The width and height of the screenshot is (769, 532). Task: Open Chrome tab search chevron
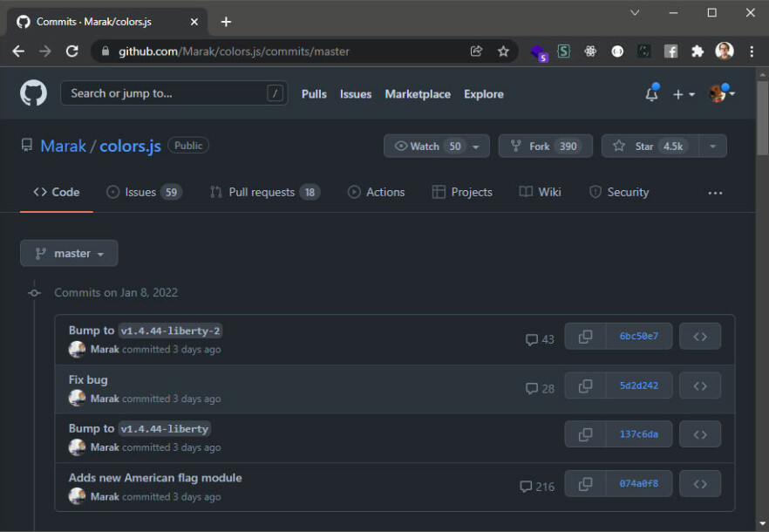(x=635, y=13)
